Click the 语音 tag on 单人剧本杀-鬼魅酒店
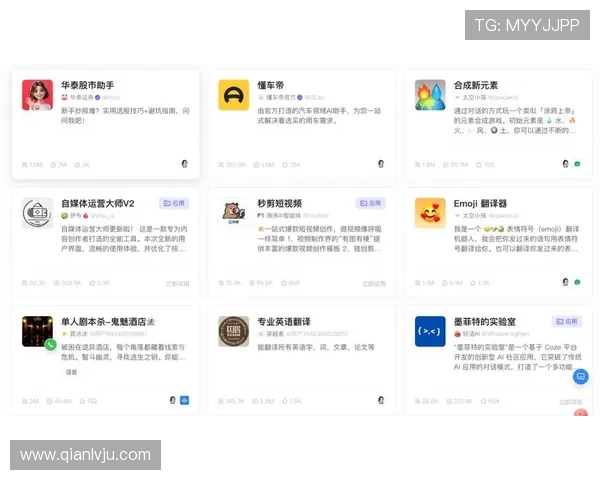The width and height of the screenshot is (600, 480). tap(71, 372)
